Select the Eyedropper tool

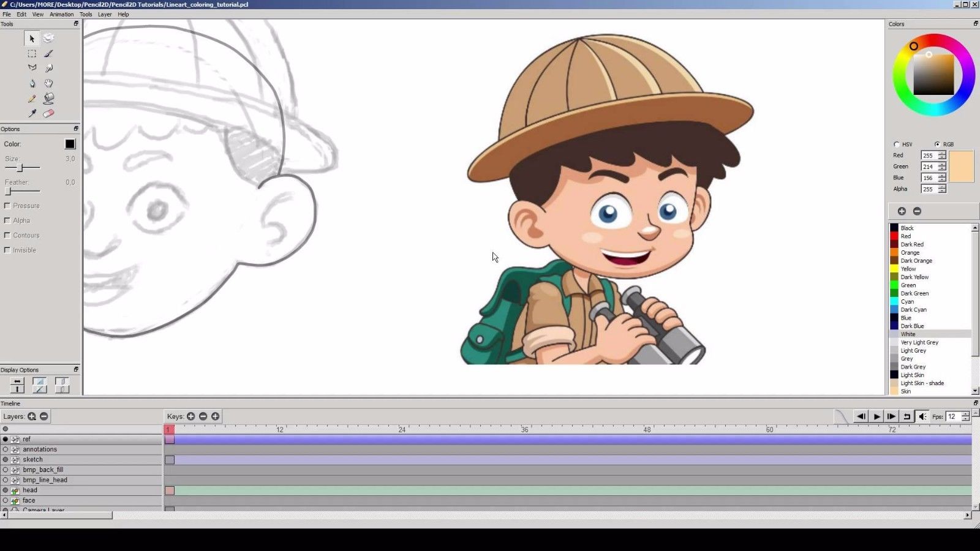point(32,113)
